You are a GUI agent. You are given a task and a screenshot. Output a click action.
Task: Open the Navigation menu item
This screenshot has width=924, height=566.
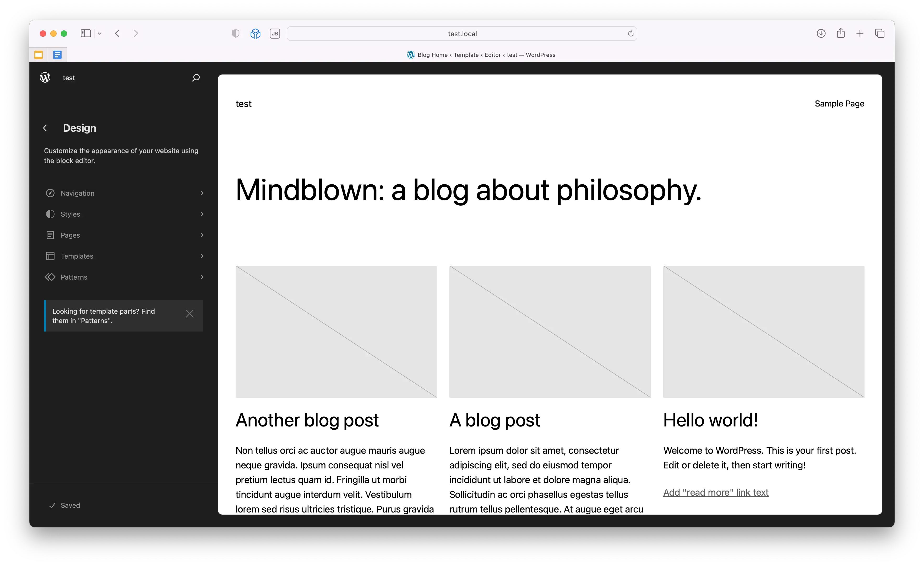[x=124, y=193]
